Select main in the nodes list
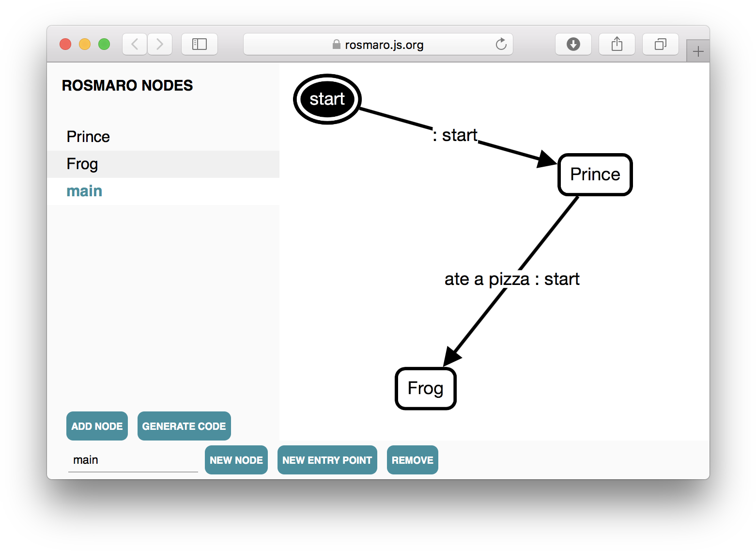Screen dimensions: 756x551 [84, 191]
